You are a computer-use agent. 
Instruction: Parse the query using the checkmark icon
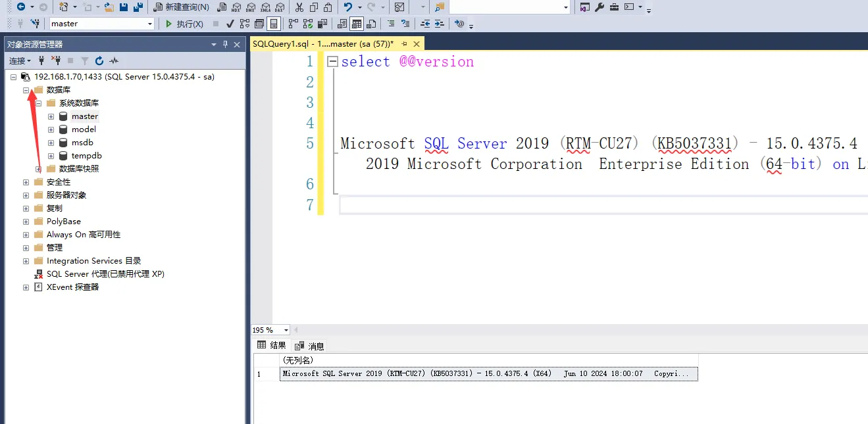[x=230, y=24]
